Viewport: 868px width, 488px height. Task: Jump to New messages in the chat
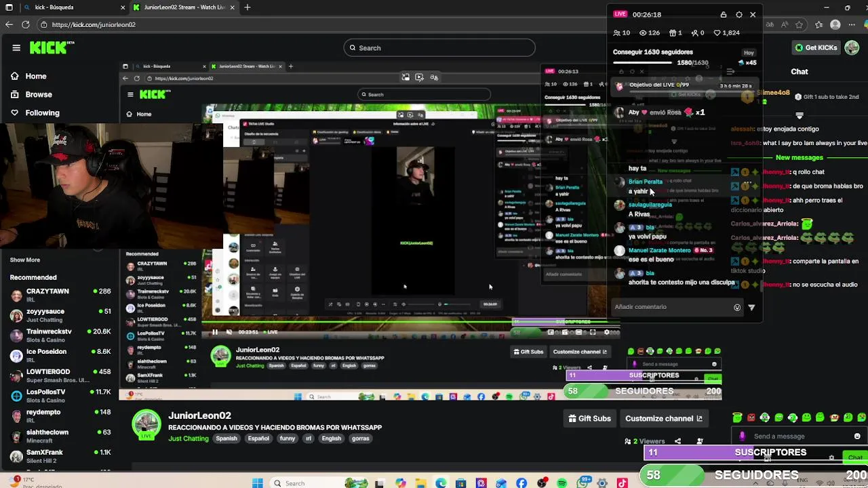[800, 157]
